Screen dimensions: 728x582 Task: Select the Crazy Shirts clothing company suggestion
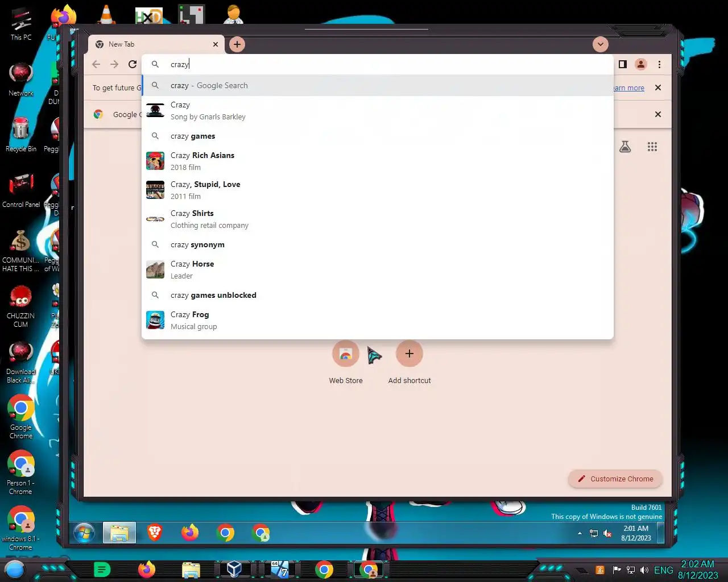pyautogui.click(x=378, y=219)
